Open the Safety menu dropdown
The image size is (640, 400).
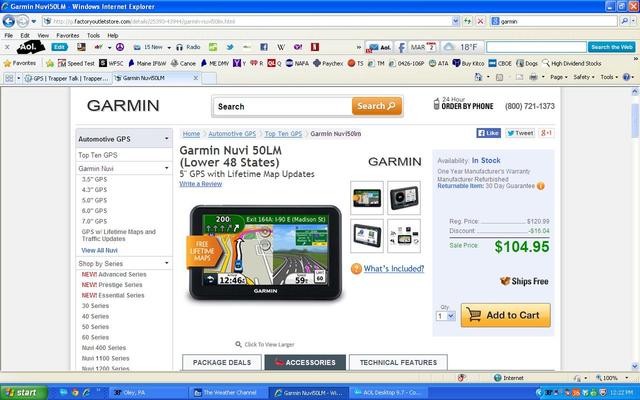click(584, 77)
